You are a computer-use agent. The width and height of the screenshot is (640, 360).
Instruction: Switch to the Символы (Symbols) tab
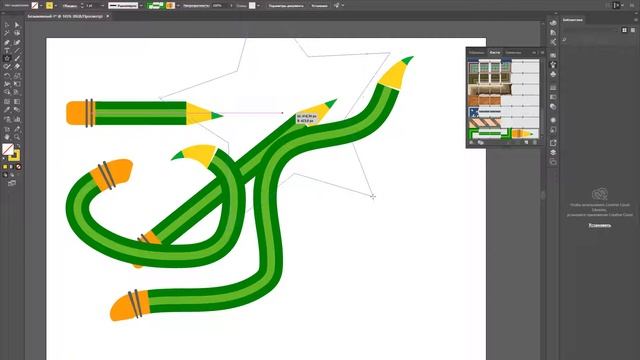[513, 53]
